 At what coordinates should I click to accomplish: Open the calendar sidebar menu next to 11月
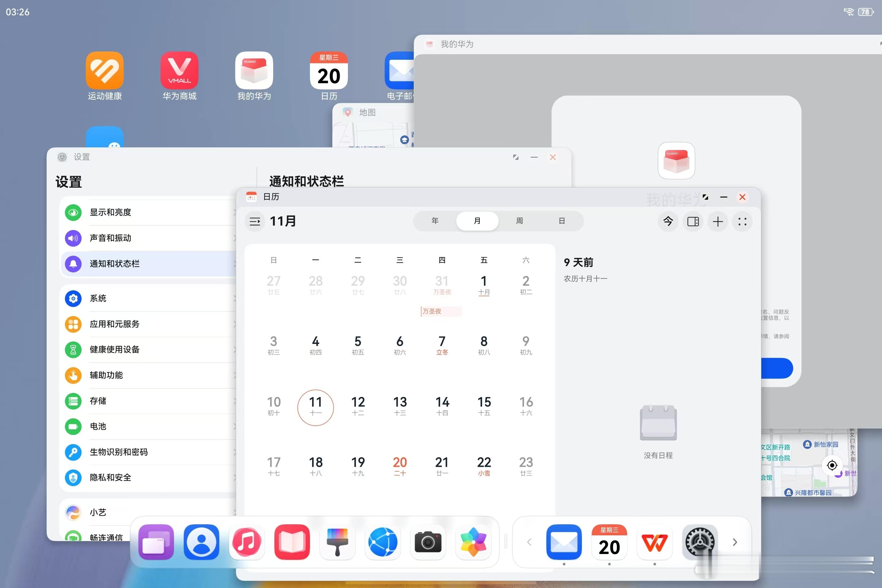click(255, 221)
